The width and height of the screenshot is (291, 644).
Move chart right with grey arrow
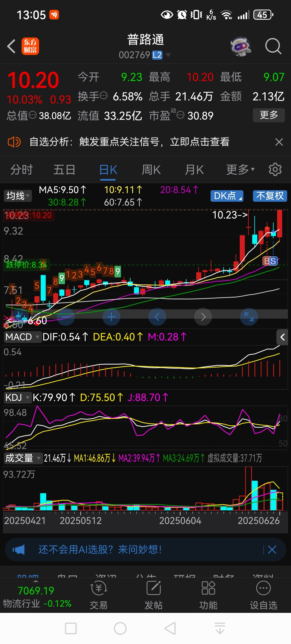[203, 317]
